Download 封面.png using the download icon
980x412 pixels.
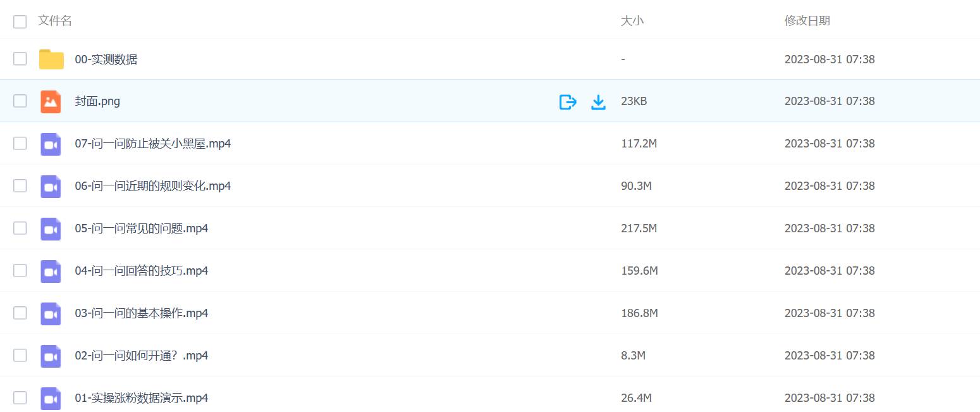coord(598,102)
